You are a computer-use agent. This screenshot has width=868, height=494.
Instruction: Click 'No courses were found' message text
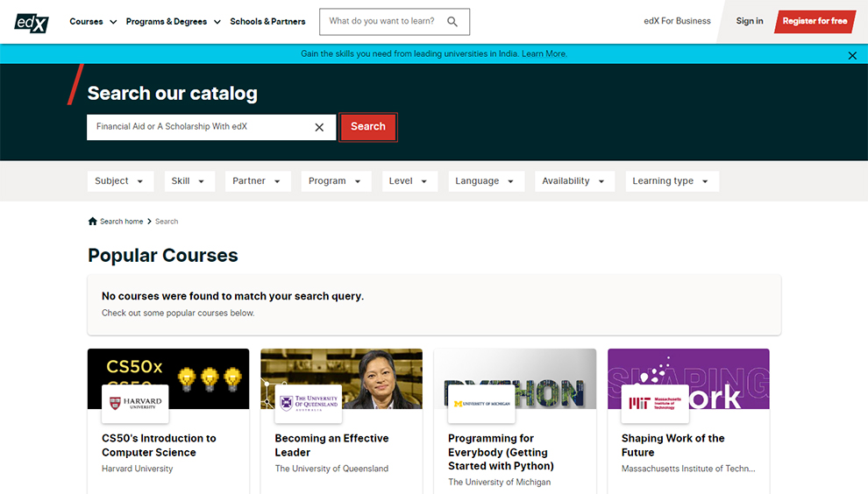pos(232,296)
